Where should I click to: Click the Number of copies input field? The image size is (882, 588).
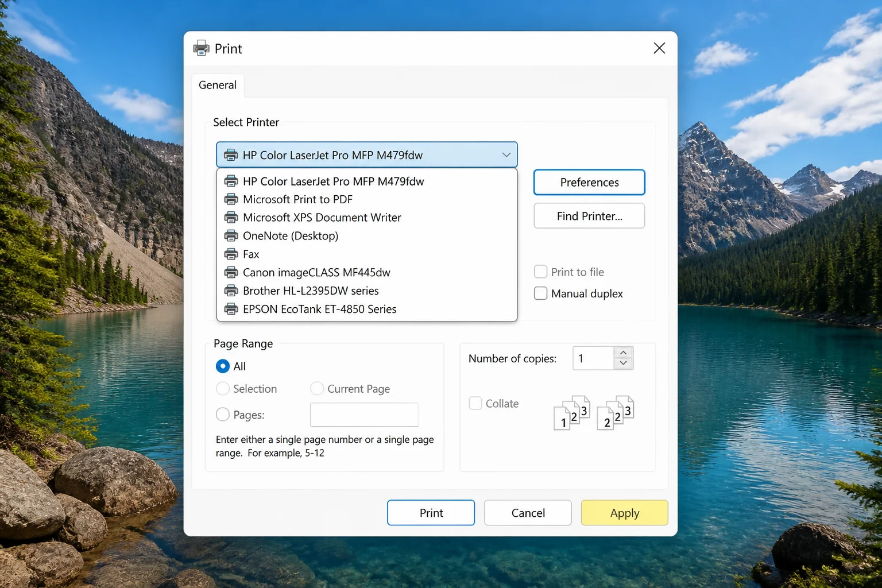pyautogui.click(x=594, y=358)
